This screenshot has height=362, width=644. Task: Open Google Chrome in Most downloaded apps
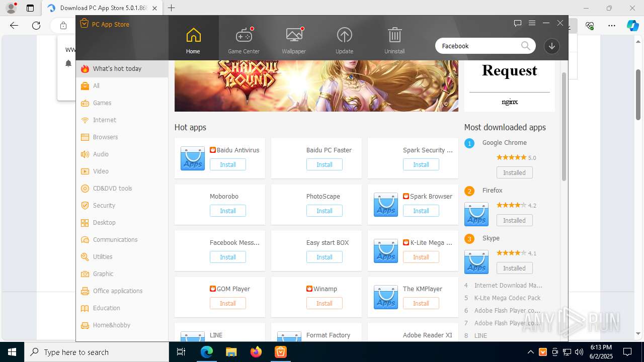point(505,143)
